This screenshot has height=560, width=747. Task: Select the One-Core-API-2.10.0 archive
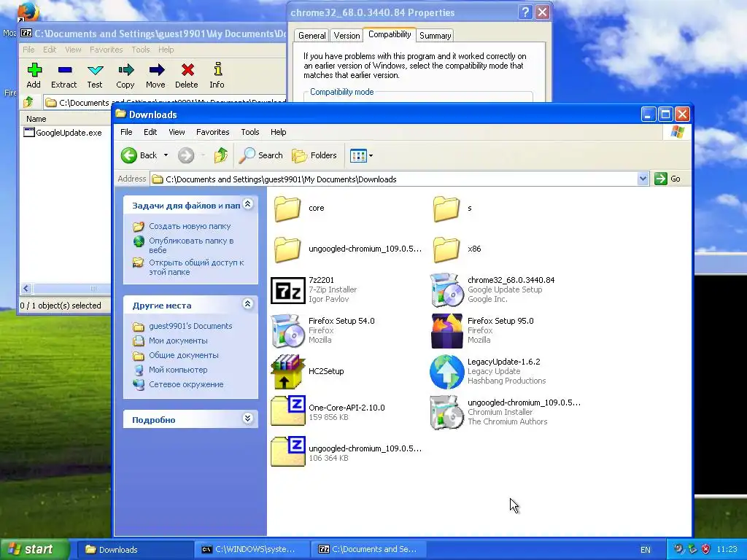[328, 412]
